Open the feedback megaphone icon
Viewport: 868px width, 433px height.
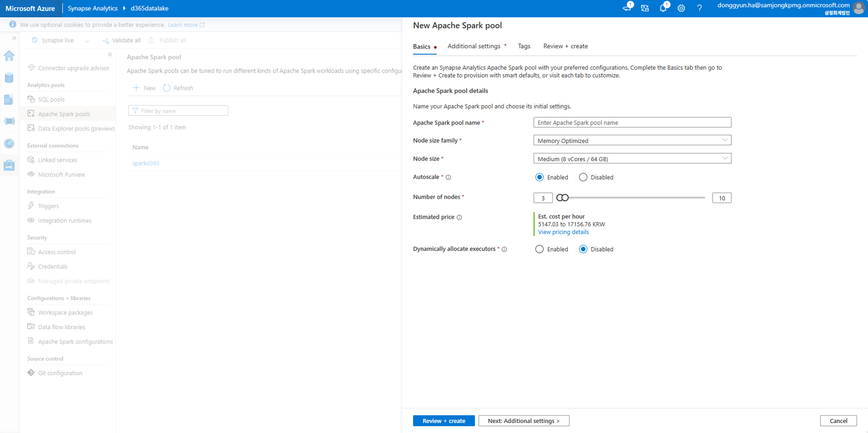(x=627, y=8)
